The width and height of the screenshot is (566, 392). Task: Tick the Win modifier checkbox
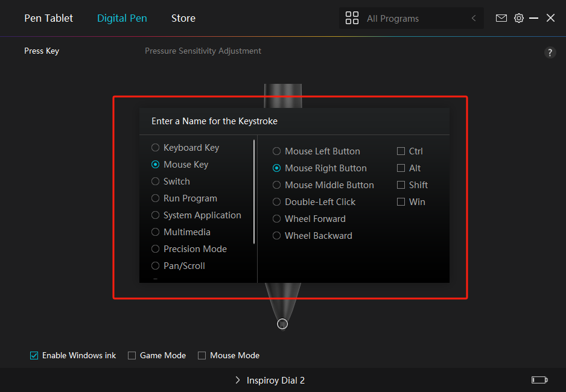401,202
